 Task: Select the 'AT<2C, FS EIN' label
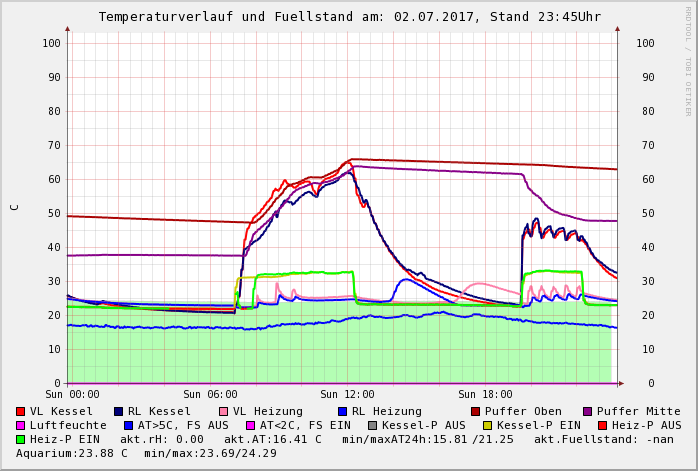click(x=305, y=426)
